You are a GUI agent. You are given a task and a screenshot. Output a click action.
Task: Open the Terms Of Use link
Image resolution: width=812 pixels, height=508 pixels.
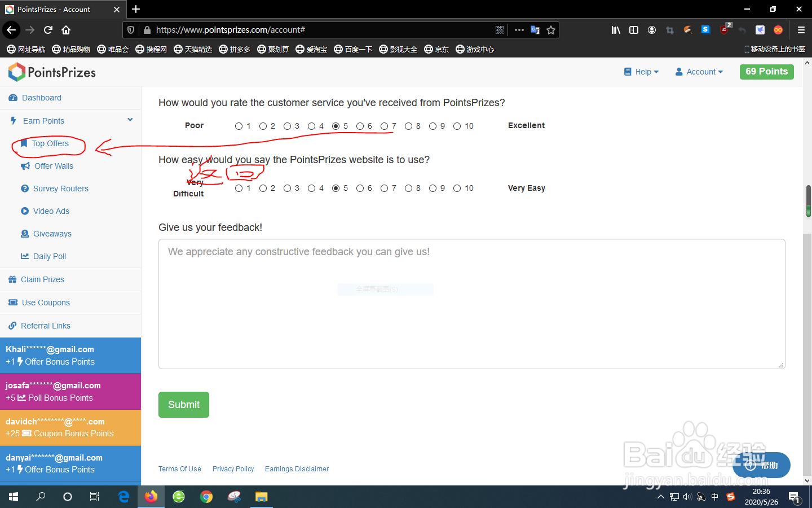tap(179, 469)
